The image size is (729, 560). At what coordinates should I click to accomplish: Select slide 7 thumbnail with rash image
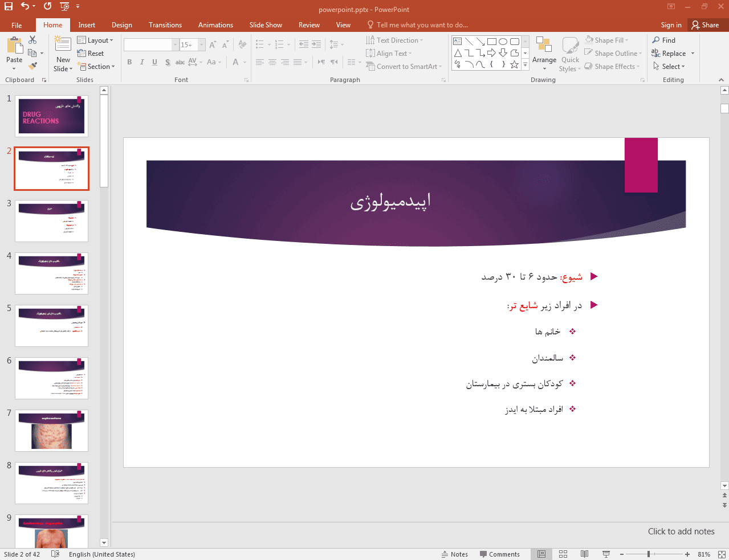51,431
